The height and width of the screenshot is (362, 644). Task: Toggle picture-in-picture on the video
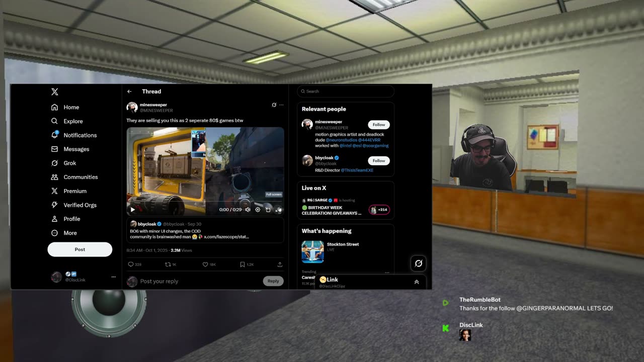tap(268, 210)
